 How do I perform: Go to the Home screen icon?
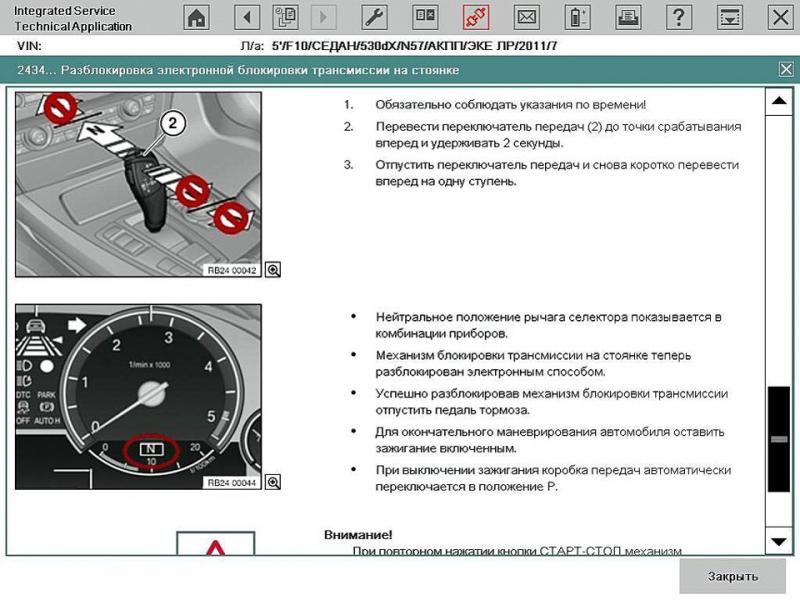[198, 17]
